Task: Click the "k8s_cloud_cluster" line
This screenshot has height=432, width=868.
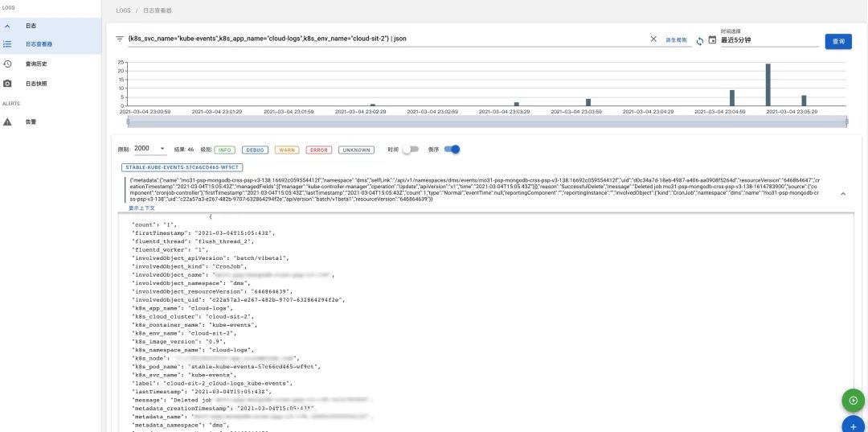Action: (191, 316)
